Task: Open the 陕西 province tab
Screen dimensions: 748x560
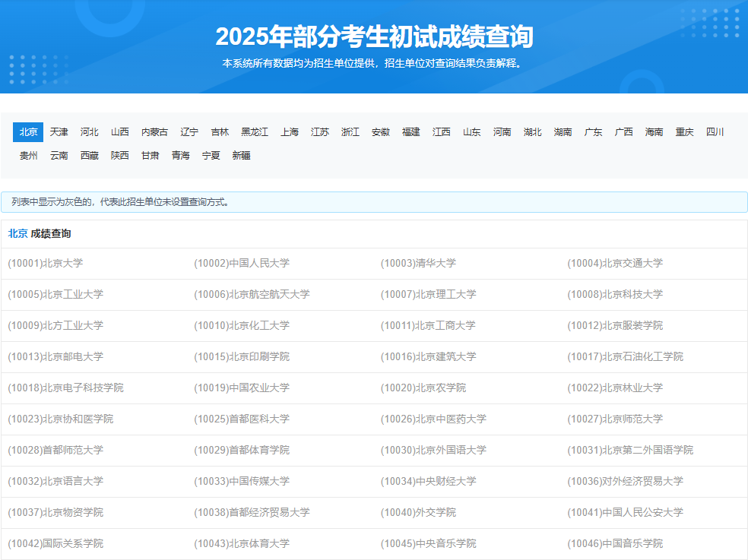Action: pos(120,156)
